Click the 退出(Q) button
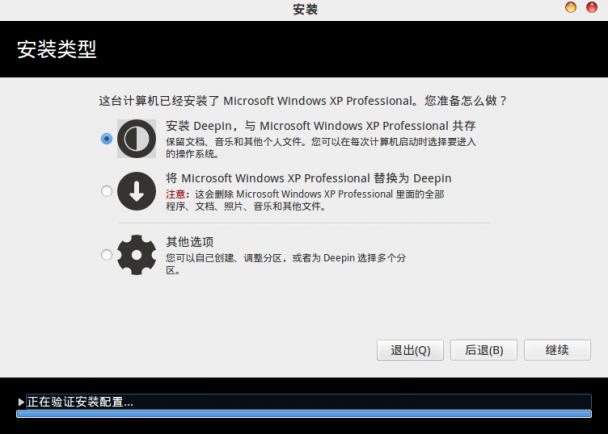The height and width of the screenshot is (434, 608). pos(410,350)
